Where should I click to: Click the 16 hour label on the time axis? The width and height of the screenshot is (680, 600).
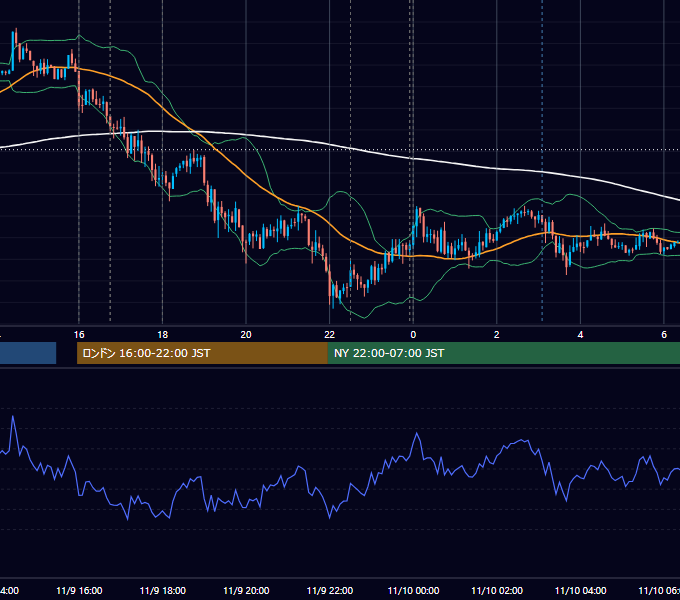79,335
